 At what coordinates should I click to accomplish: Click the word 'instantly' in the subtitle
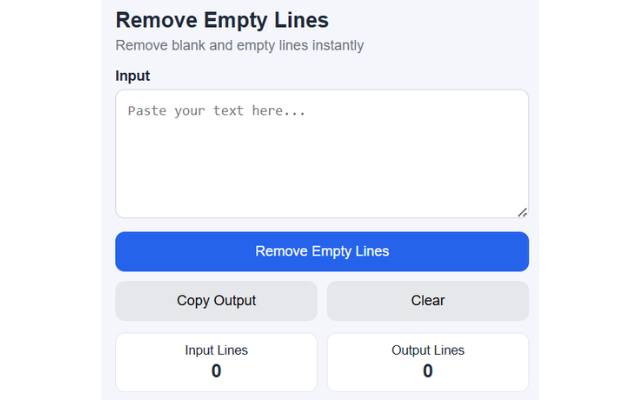pyautogui.click(x=338, y=45)
